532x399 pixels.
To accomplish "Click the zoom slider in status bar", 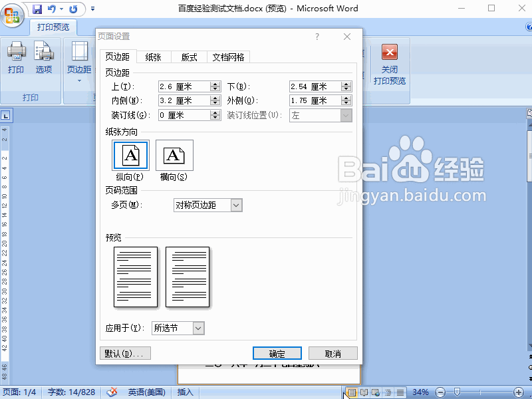I will (456, 392).
